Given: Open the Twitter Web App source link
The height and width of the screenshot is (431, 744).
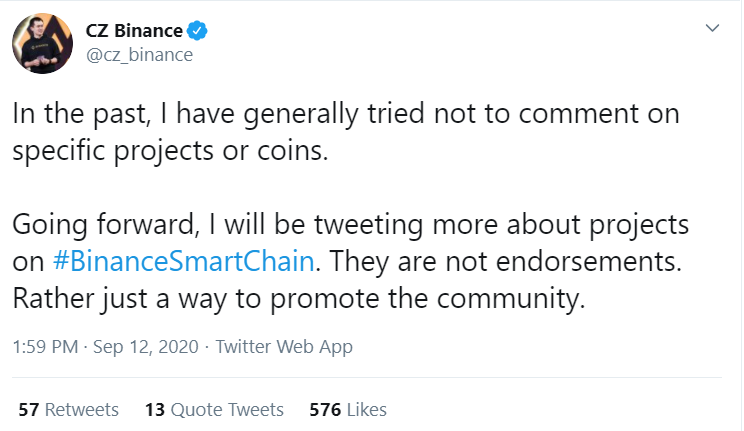Looking at the screenshot, I should pos(284,348).
